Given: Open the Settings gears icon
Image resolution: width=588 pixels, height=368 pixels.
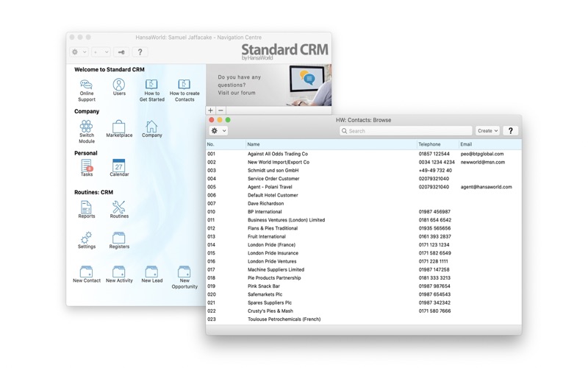Looking at the screenshot, I should tap(86, 240).
